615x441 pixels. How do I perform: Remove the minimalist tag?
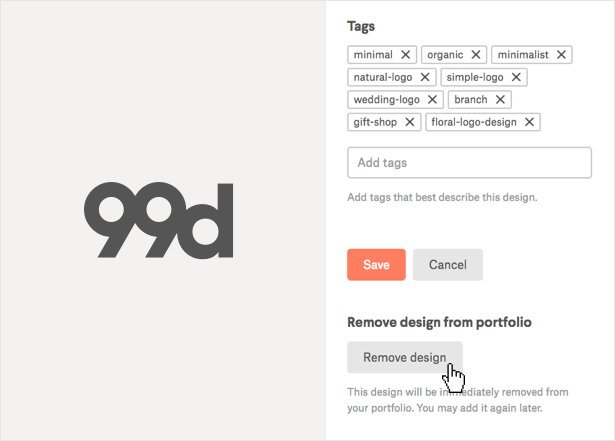pyautogui.click(x=562, y=55)
